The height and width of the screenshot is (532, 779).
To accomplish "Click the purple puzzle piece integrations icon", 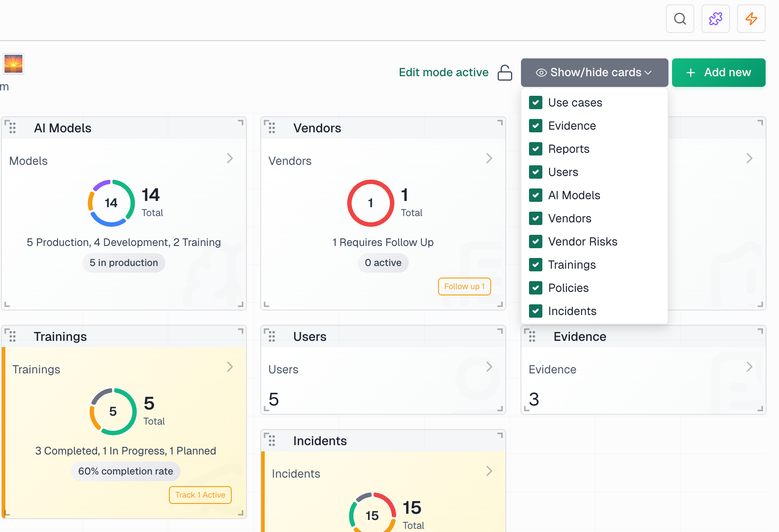I will (x=715, y=19).
